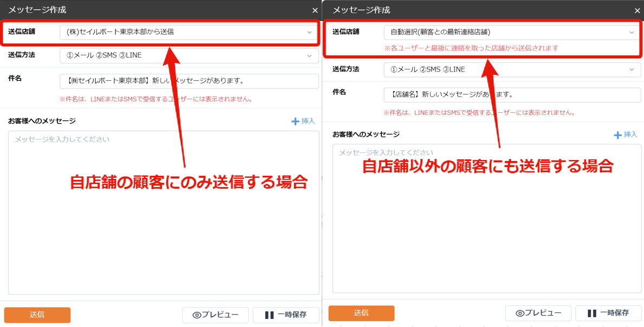Open 送信店舗 dropdown in left message dialog
644x327 pixels.
click(189, 32)
